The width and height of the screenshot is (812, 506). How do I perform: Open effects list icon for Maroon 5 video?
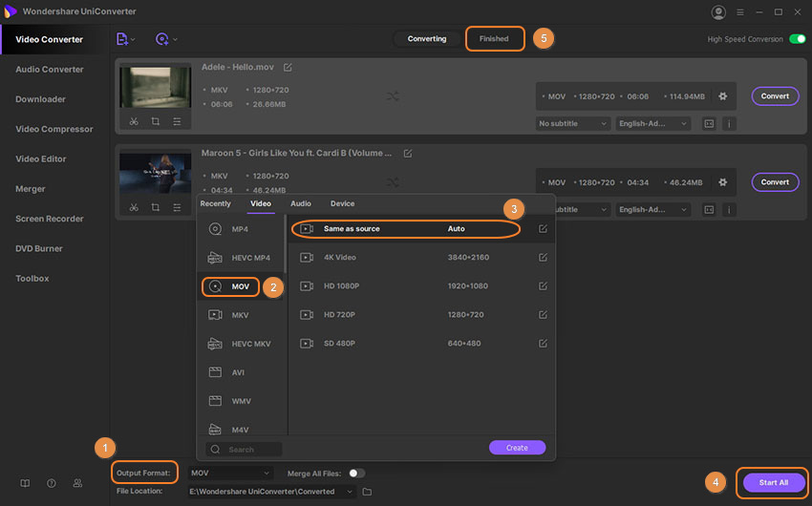click(x=177, y=207)
